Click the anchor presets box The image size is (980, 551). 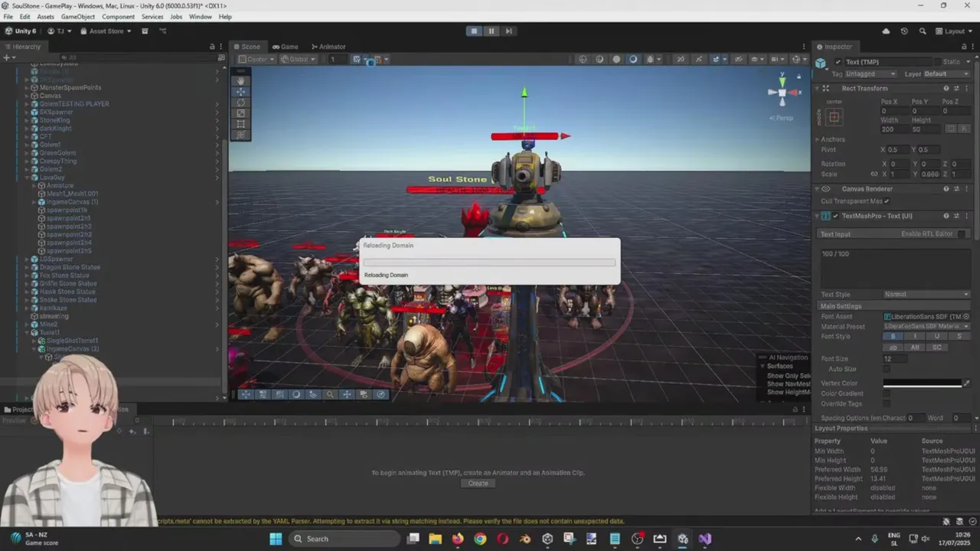pos(834,117)
